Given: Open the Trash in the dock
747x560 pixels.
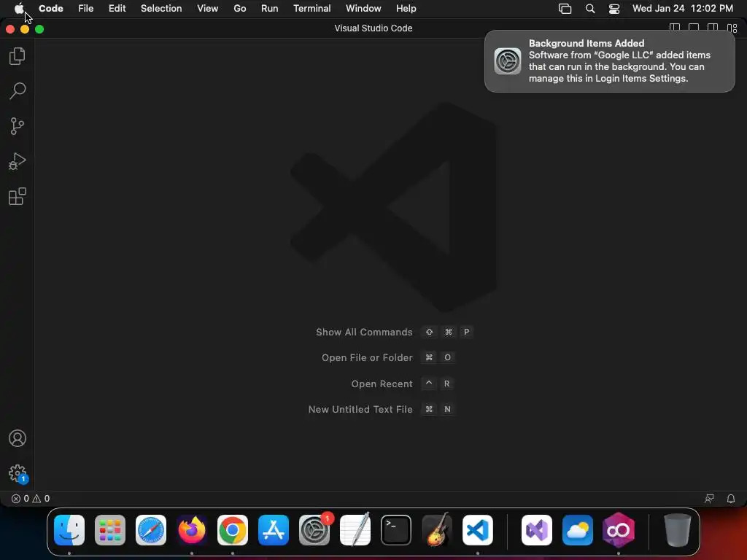Looking at the screenshot, I should 678,530.
